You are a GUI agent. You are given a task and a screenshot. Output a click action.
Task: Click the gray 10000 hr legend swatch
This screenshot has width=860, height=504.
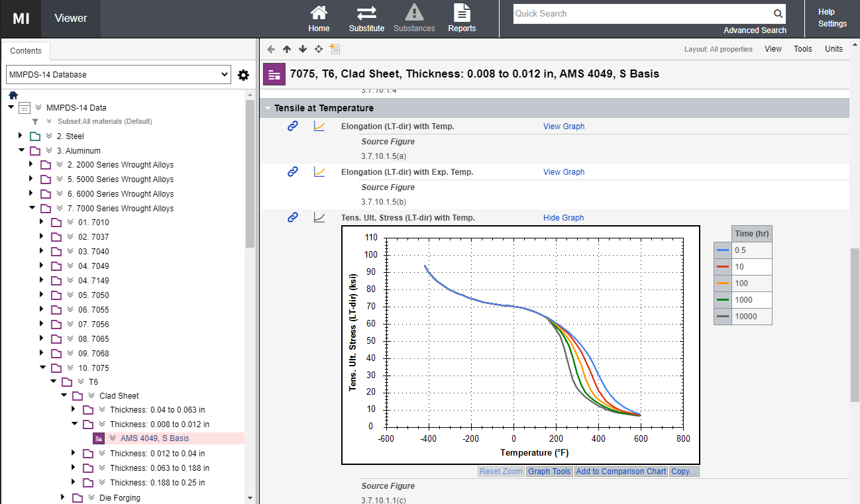[x=723, y=317]
